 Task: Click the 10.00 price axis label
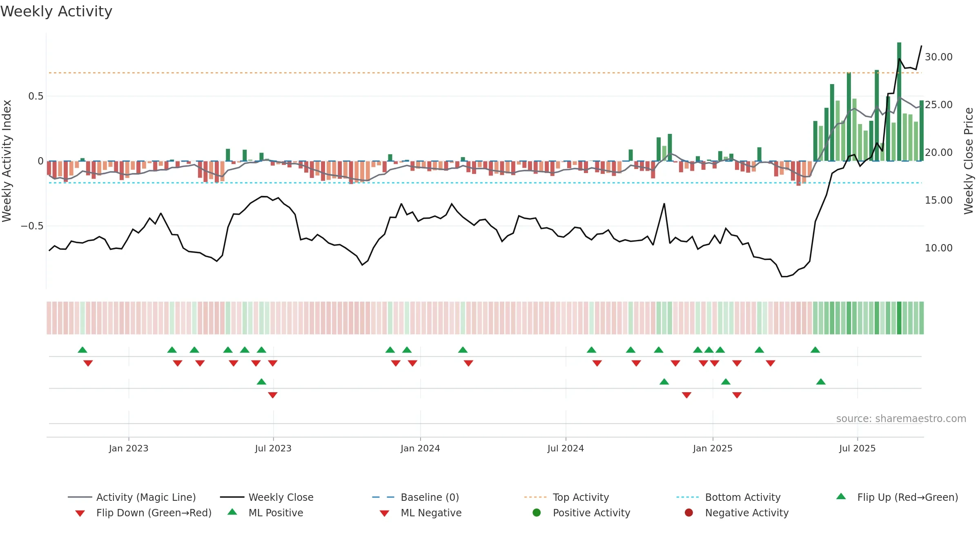[x=939, y=248]
